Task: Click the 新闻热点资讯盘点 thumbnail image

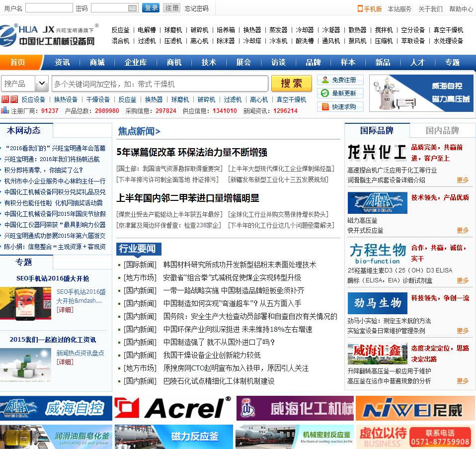Action: (25, 365)
